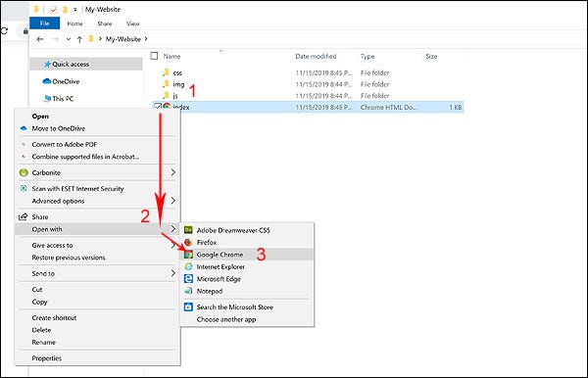588x378 pixels.
Task: Open the Quick Access Toolbar customize dropdown
Action: click(x=75, y=10)
